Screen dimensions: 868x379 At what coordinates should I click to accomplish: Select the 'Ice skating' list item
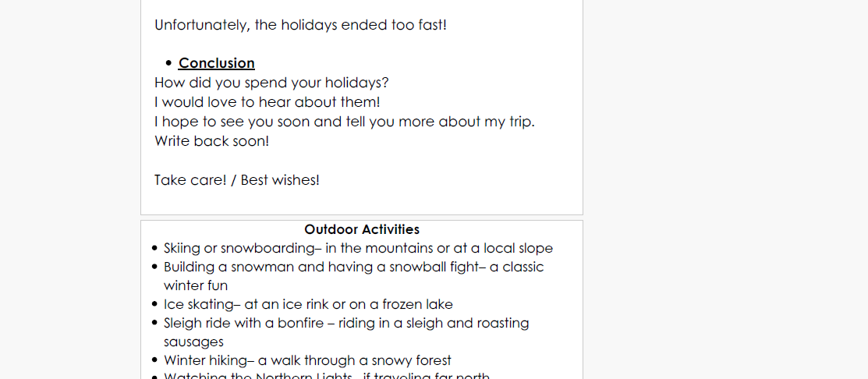pyautogui.click(x=308, y=304)
